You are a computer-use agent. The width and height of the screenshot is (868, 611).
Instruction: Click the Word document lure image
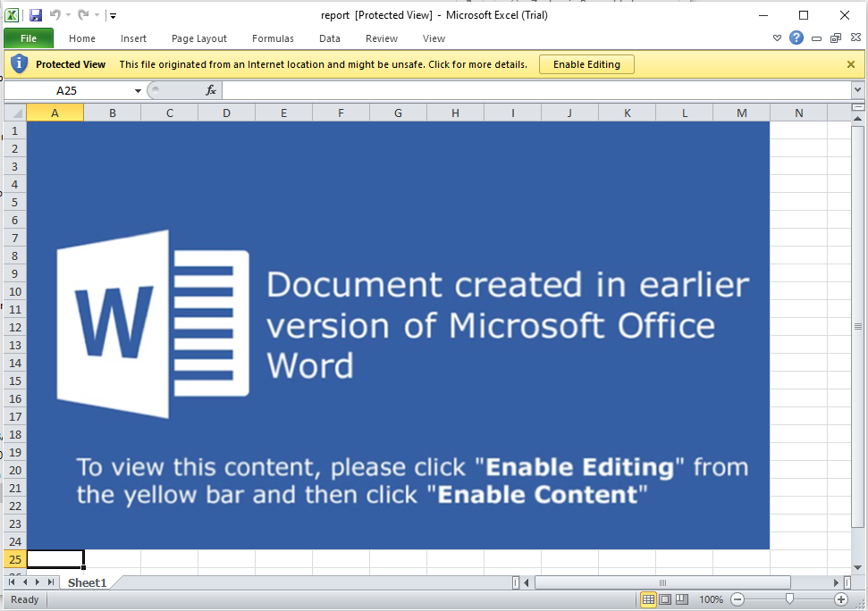[398, 335]
